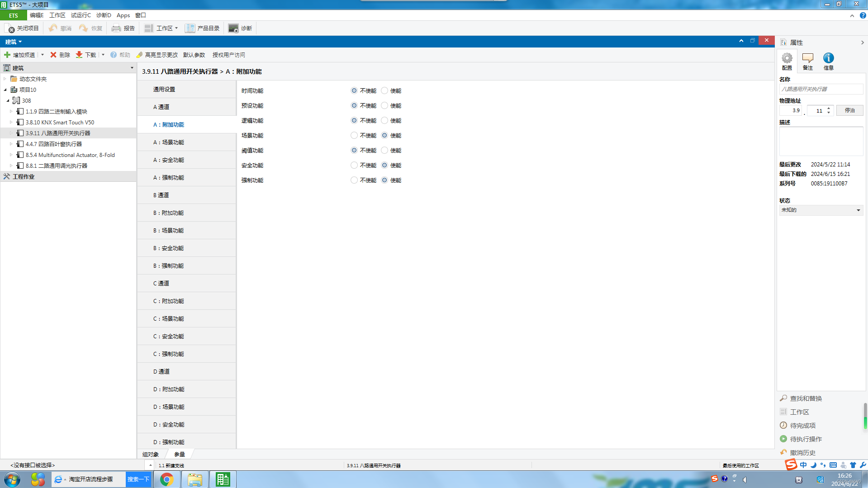Set 强制功能 to 不使能
Viewport: 868px width, 488px height.
354,180
